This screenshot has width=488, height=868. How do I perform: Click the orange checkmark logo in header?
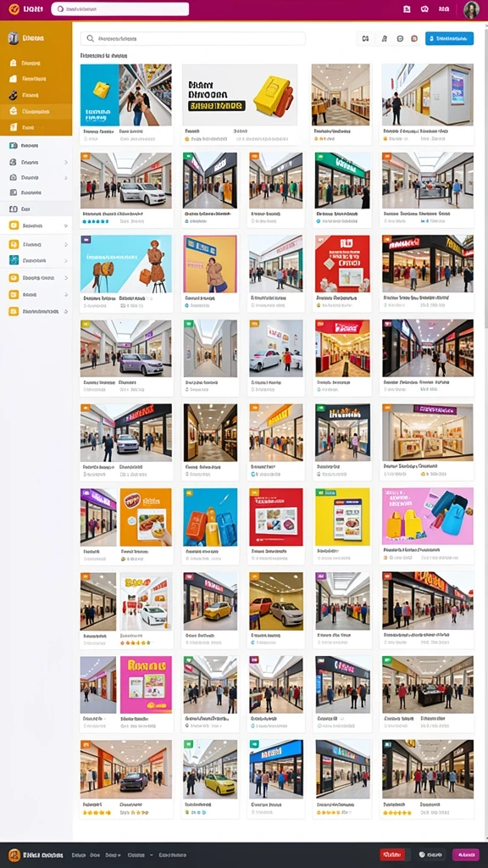14,8
